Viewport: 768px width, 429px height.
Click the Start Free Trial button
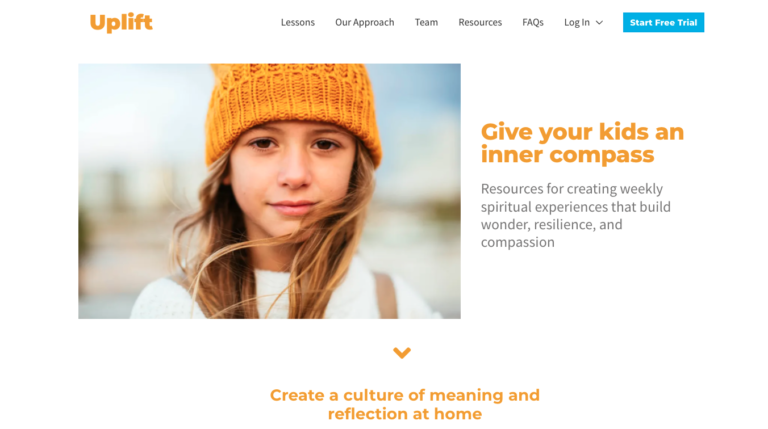[x=663, y=23]
